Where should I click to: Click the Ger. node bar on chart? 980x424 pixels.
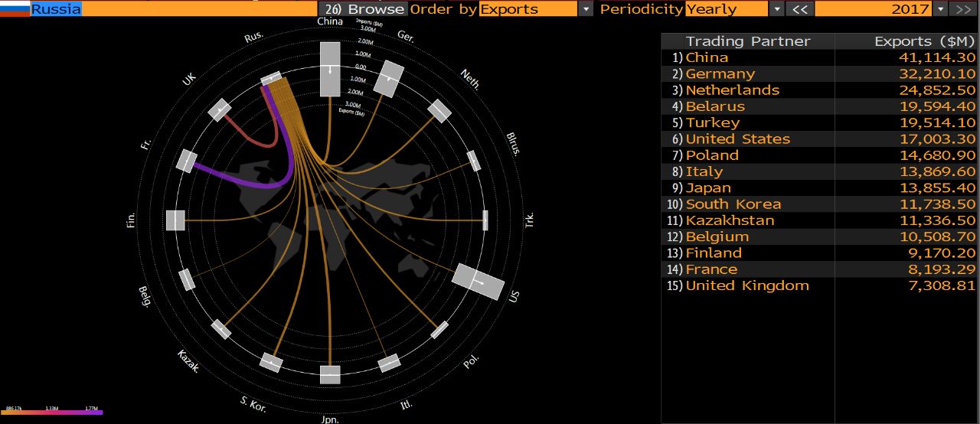388,79
